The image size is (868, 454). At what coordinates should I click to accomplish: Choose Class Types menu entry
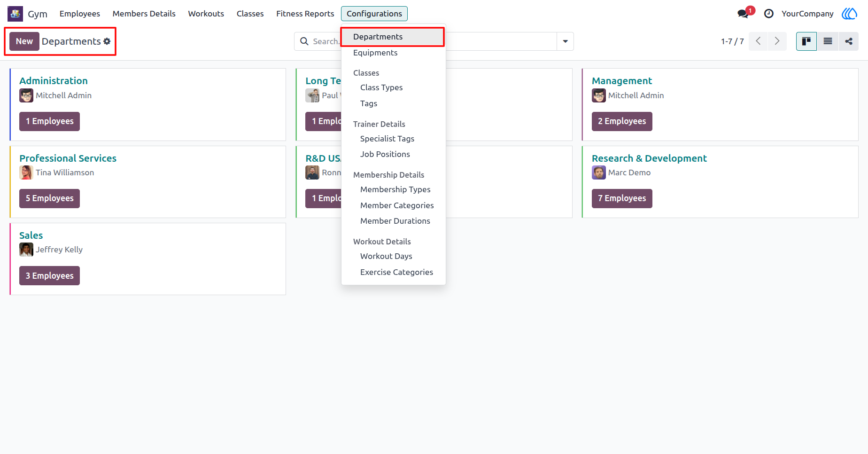393,87
